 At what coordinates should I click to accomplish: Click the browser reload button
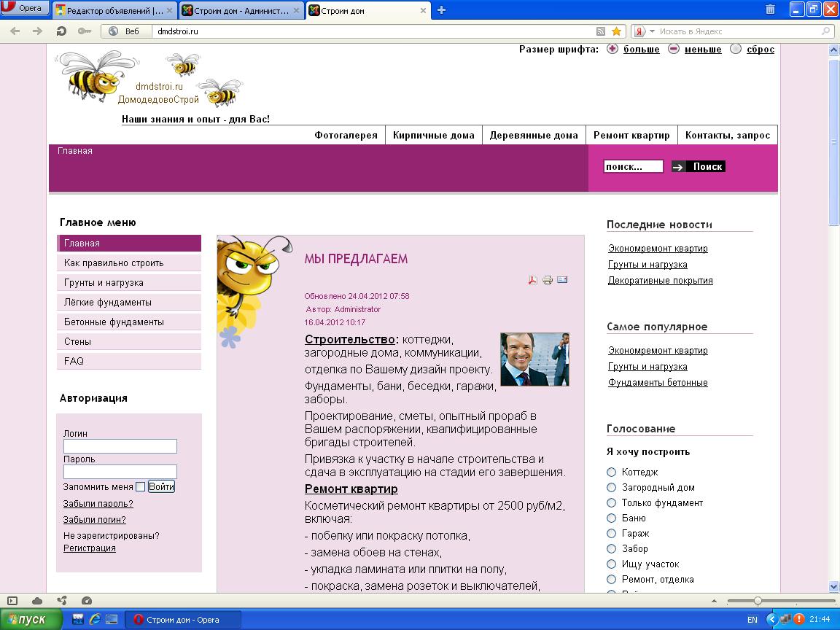[61, 31]
